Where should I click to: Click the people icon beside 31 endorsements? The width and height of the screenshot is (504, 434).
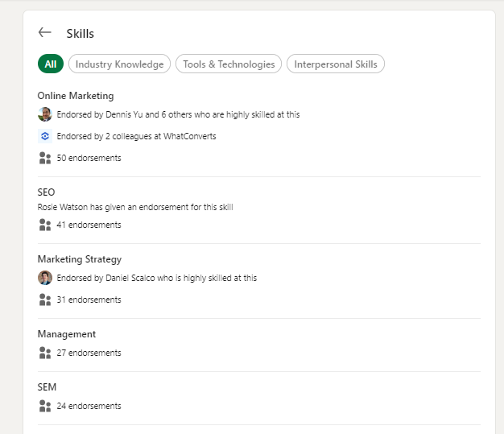tap(45, 300)
